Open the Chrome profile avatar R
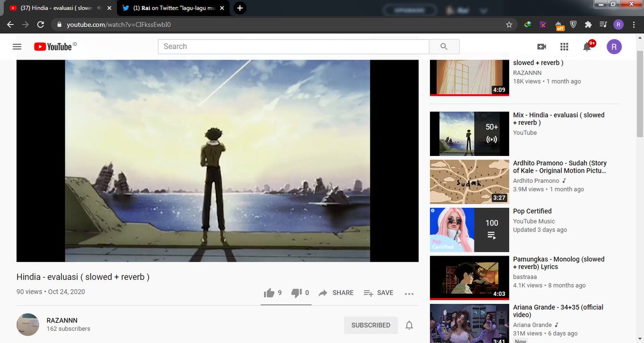Screen dimensions: 644x343 618,24
